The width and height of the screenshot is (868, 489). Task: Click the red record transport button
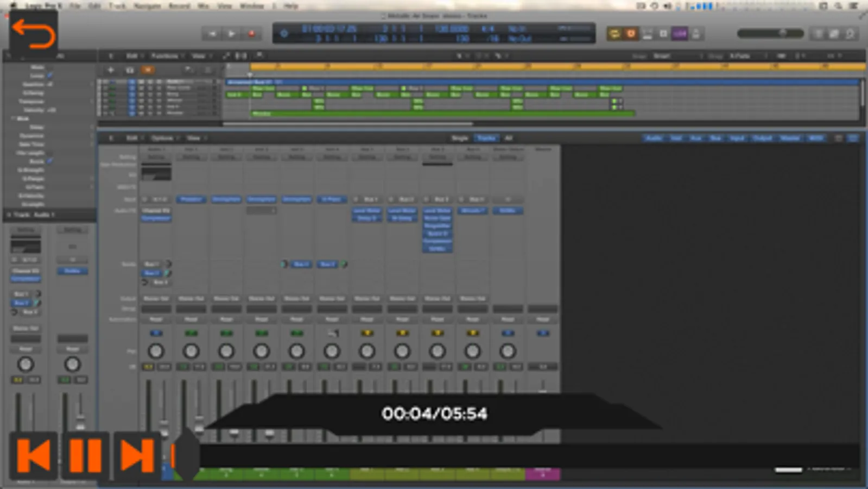(x=251, y=34)
